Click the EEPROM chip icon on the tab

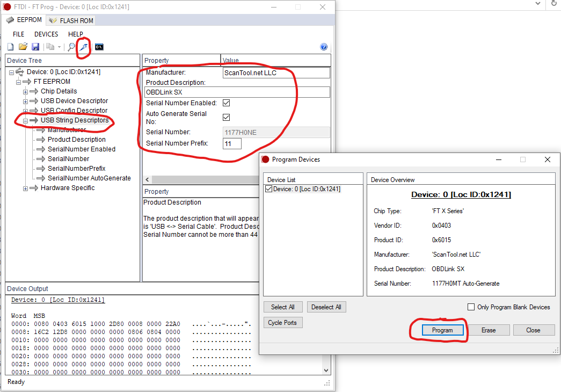click(10, 20)
